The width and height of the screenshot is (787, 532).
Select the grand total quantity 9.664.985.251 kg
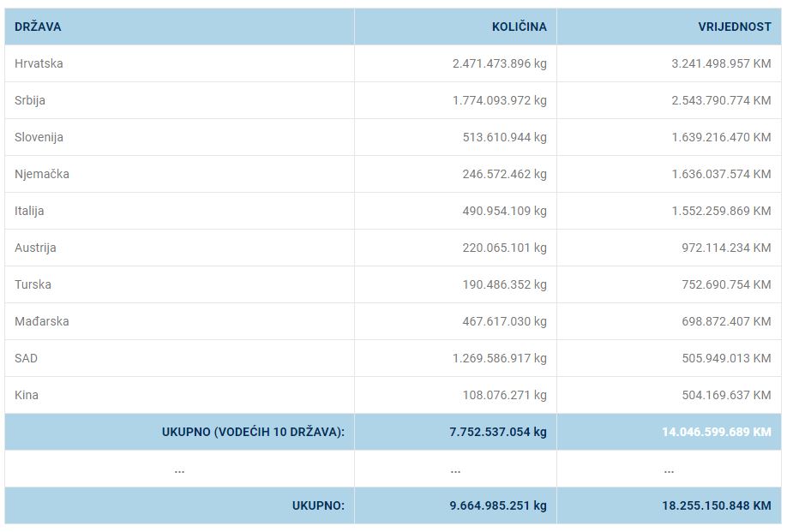click(497, 505)
